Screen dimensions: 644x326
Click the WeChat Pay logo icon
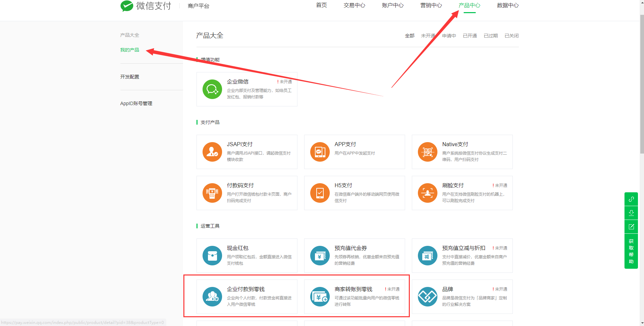coord(127,6)
